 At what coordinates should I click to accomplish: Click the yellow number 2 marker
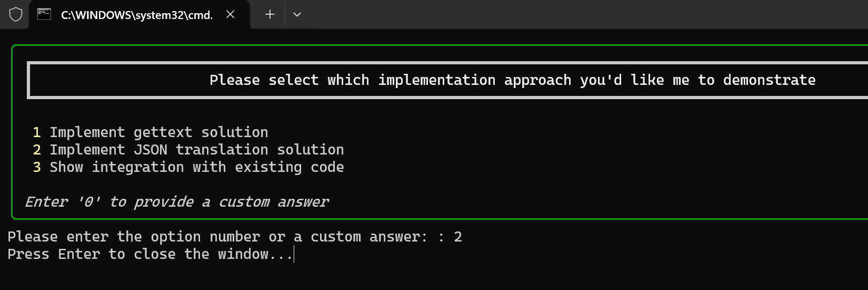pyautogui.click(x=37, y=150)
